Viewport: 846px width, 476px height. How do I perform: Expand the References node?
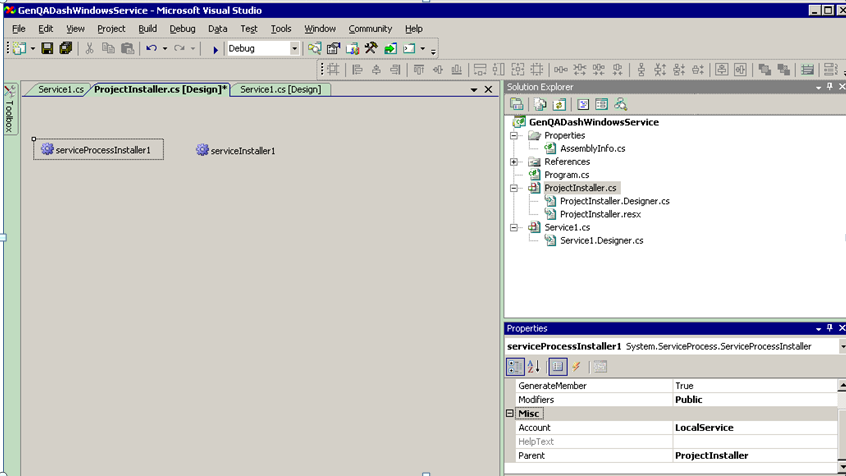[x=514, y=162]
